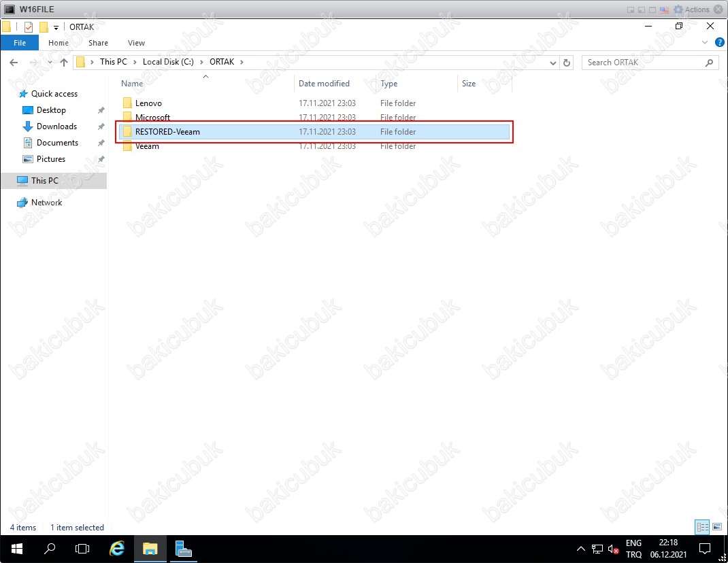Unpin Documents using its pin icon
Screen dimensions: 728x563
click(x=101, y=143)
